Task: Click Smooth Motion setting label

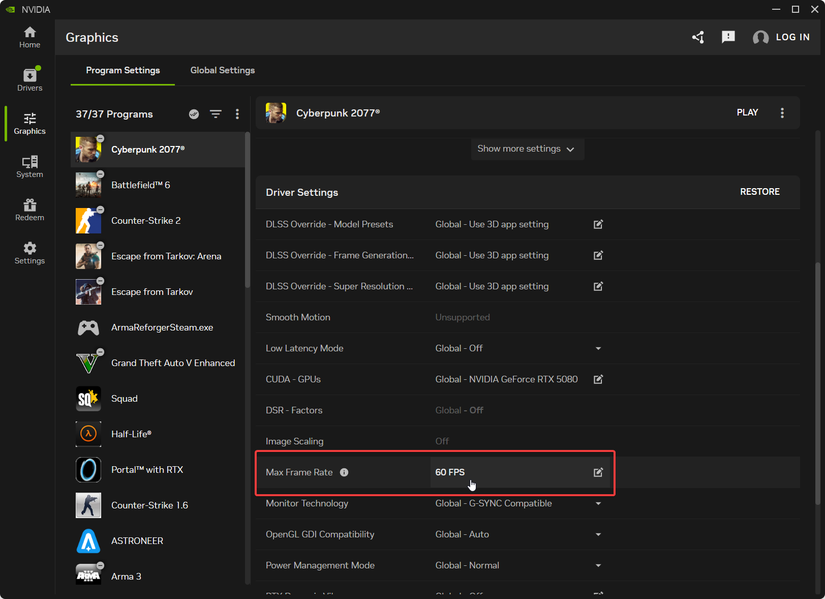Action: [298, 317]
